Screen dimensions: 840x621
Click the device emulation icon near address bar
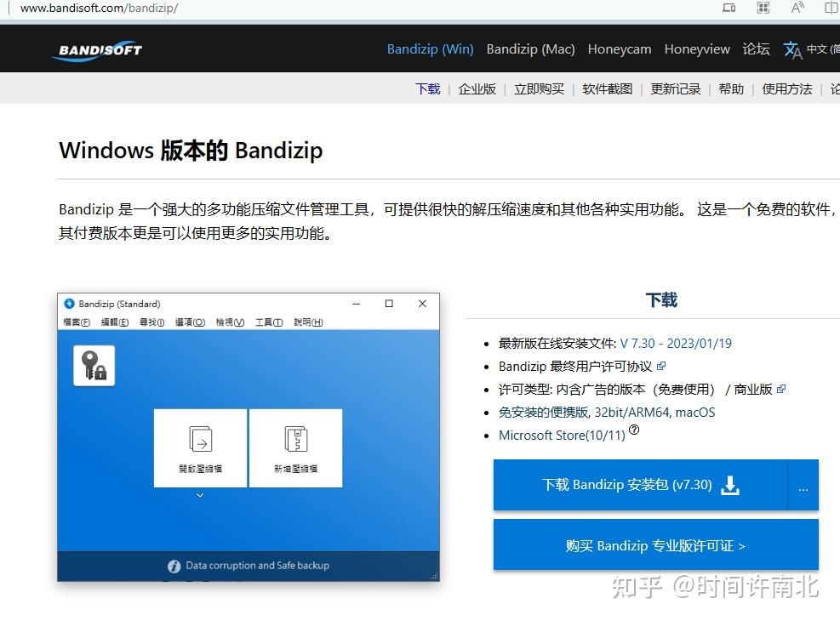tap(729, 8)
